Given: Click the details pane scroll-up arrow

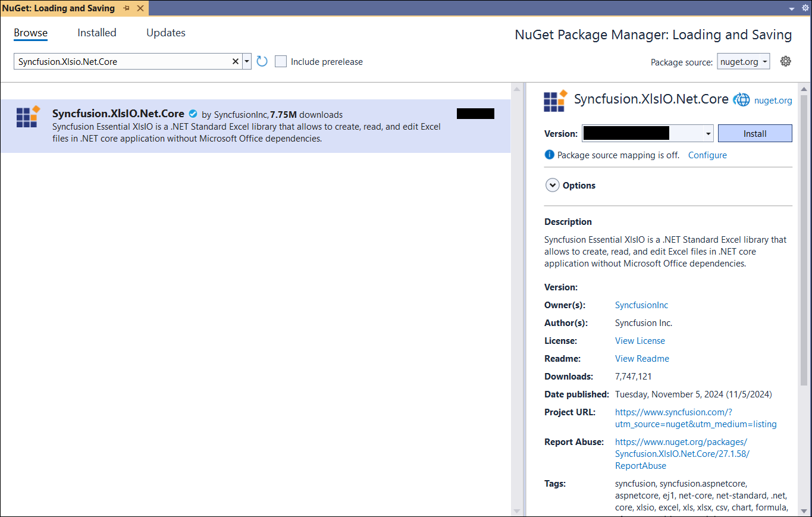Looking at the screenshot, I should click(804, 88).
